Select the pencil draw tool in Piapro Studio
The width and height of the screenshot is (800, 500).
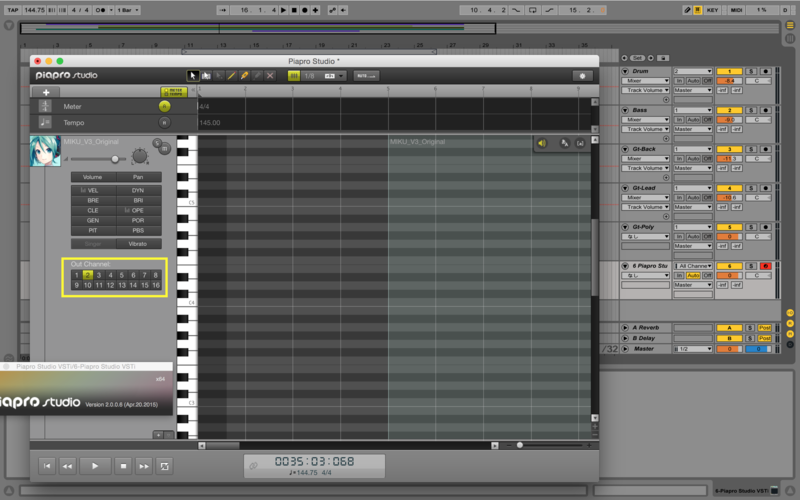tap(232, 76)
